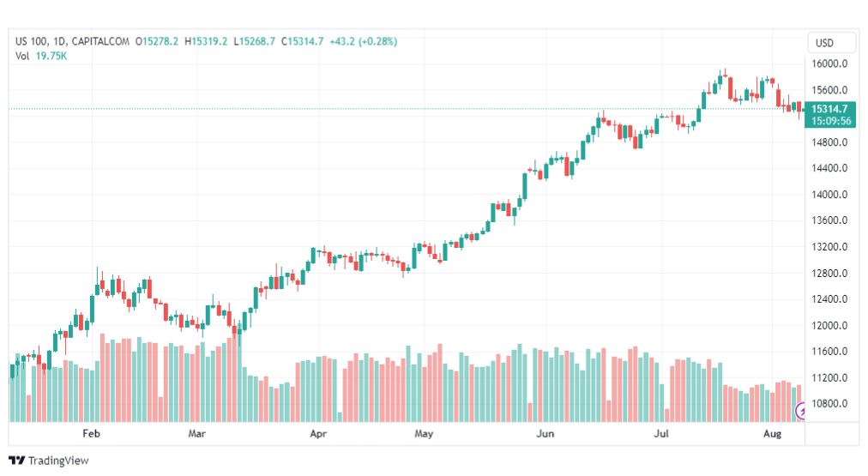Click the TradingView logo icon
The width and height of the screenshot is (868, 476).
tap(16, 461)
